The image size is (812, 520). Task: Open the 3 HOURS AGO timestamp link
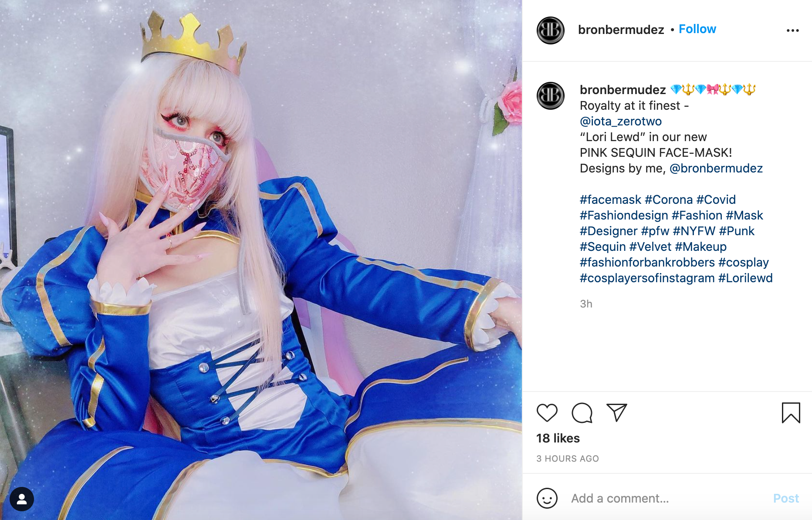568,459
